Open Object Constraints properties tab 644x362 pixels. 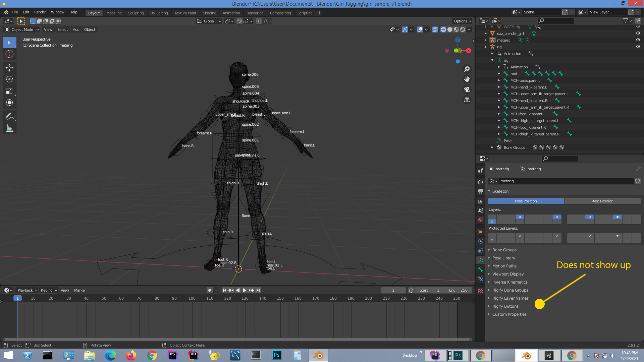481,251
